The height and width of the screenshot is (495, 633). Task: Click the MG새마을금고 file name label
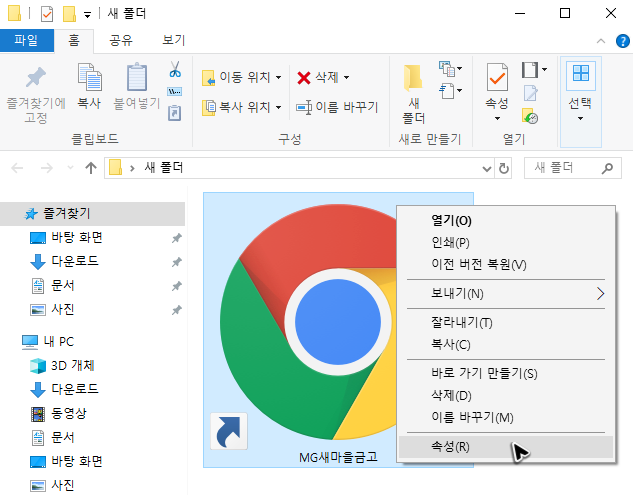(338, 457)
